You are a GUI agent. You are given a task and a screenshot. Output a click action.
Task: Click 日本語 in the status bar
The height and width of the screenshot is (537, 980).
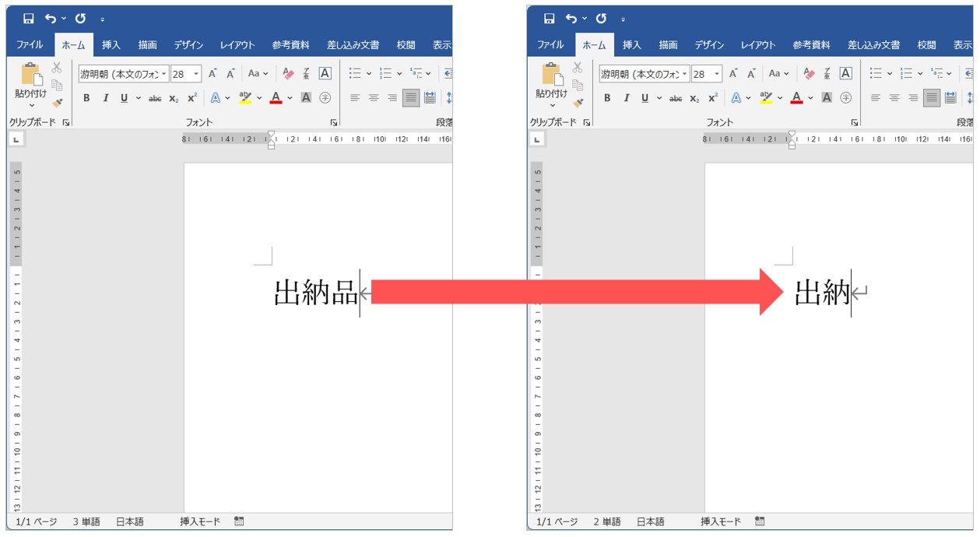pyautogui.click(x=128, y=521)
